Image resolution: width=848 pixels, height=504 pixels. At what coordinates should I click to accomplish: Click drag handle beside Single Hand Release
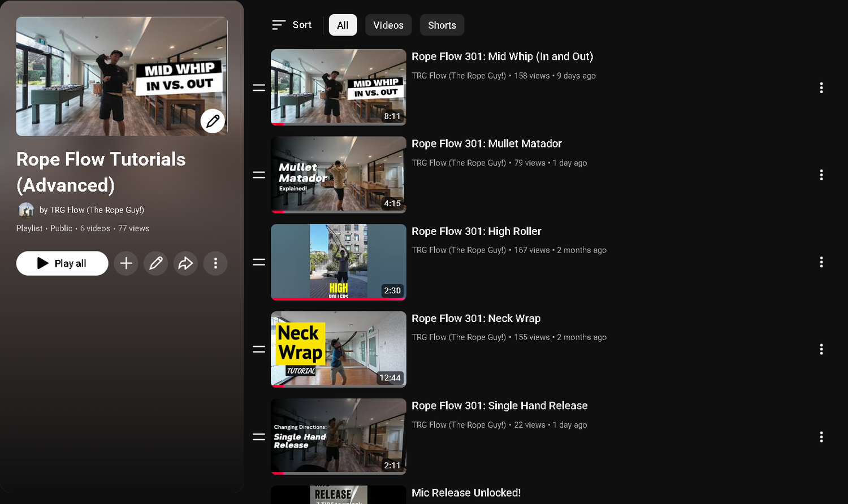(x=259, y=437)
